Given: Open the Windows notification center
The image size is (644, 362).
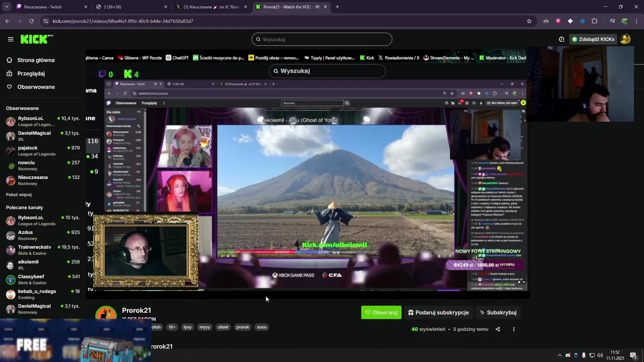Looking at the screenshot, I should 633,355.
